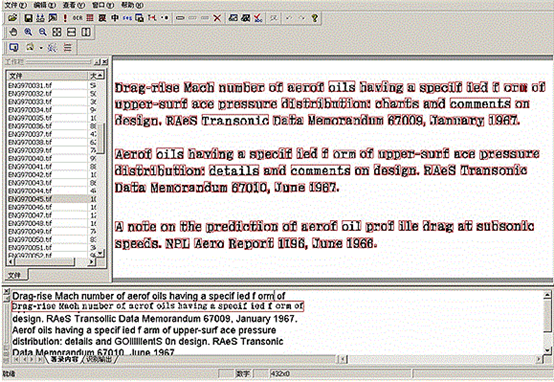Image resolution: width=554 pixels, height=382 pixels.
Task: Click file list scroll left arrow
Action: coord(11,262)
